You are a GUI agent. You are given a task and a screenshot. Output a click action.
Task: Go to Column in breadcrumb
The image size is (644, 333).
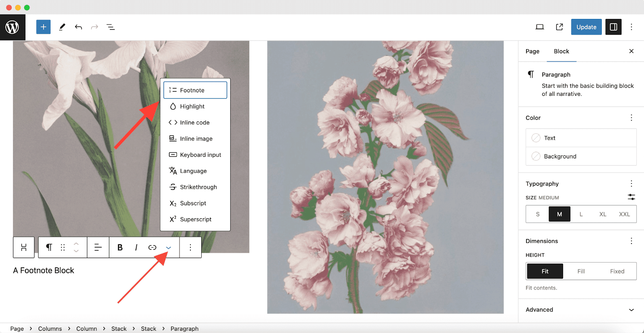tap(87, 329)
